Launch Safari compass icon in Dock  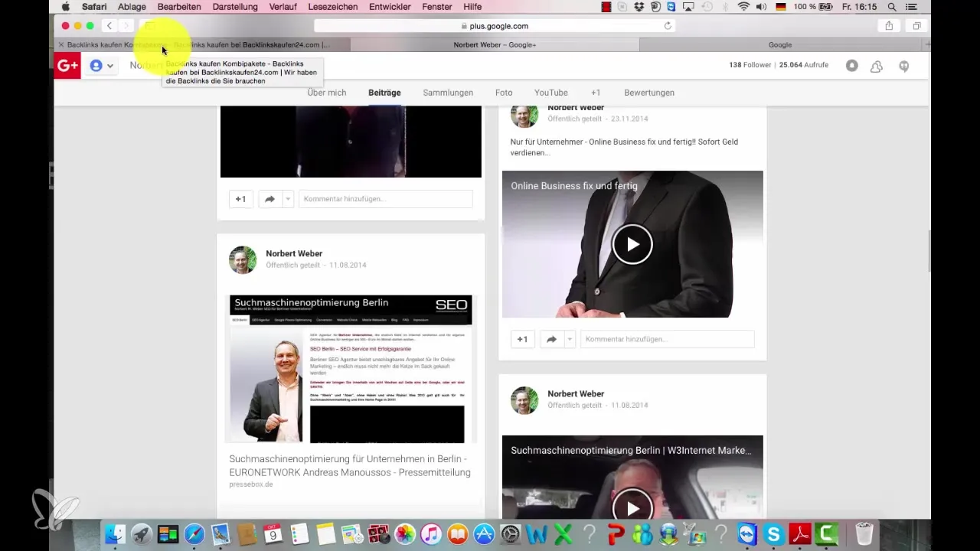pyautogui.click(x=194, y=533)
